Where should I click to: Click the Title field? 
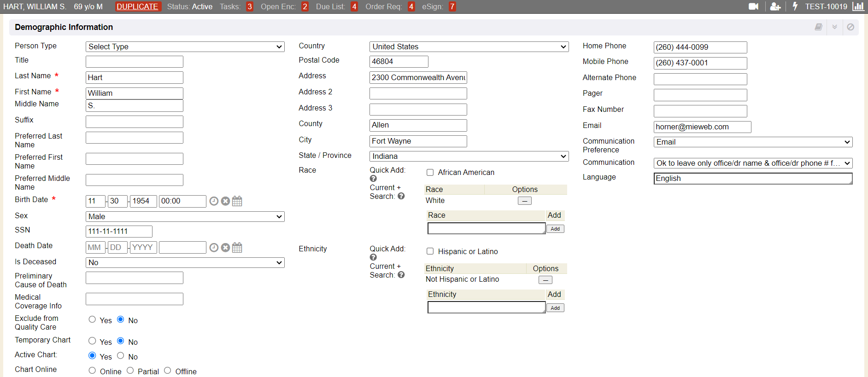135,62
